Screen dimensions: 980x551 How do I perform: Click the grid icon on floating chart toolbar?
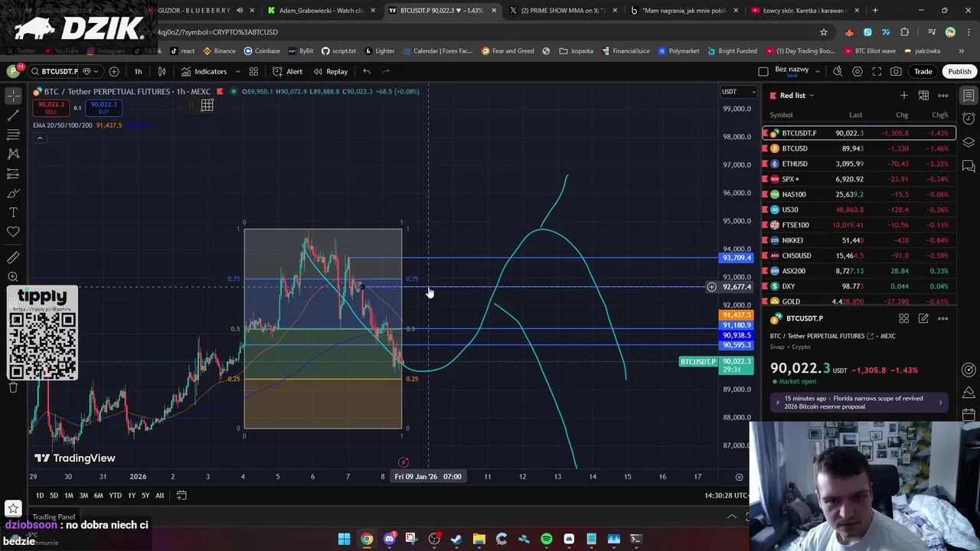point(207,106)
